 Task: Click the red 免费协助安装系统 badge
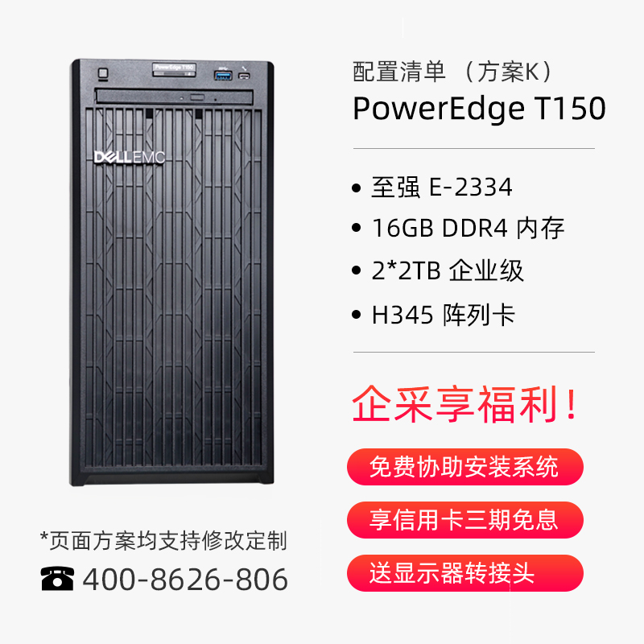[465, 467]
